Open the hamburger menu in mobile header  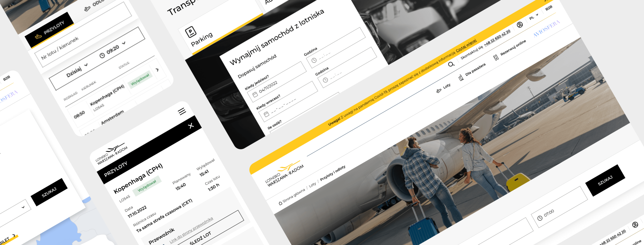[x=182, y=111]
